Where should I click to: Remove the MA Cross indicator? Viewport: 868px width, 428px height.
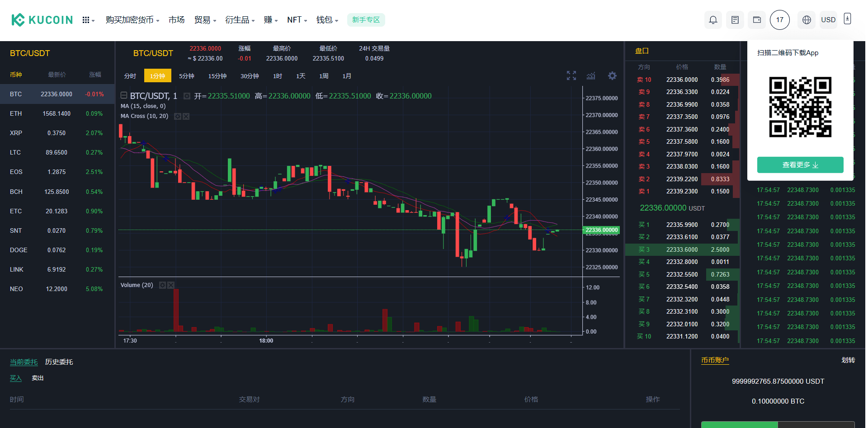pos(186,117)
